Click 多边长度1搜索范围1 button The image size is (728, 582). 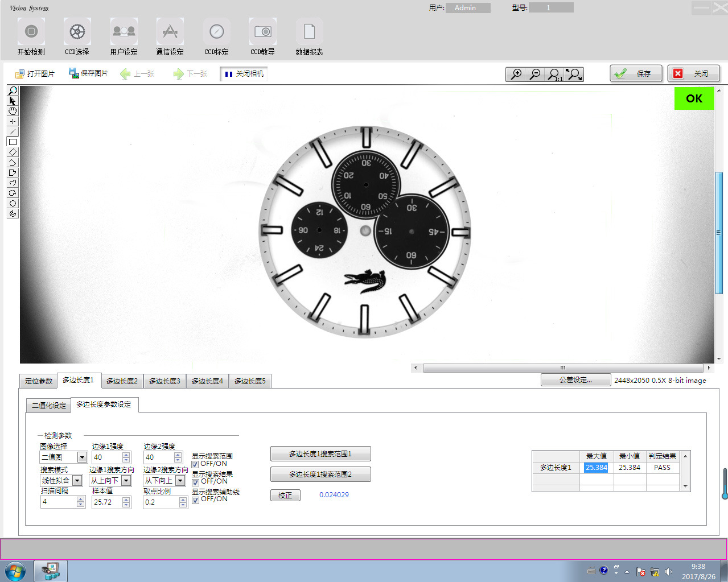coord(320,454)
